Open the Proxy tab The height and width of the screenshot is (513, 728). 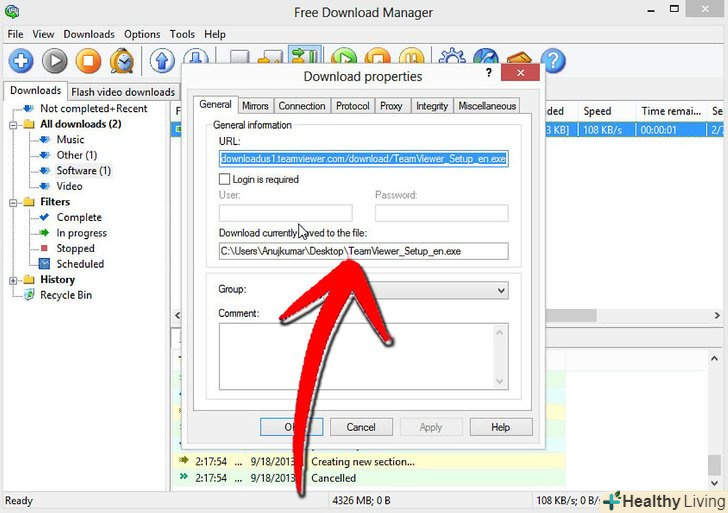[391, 106]
